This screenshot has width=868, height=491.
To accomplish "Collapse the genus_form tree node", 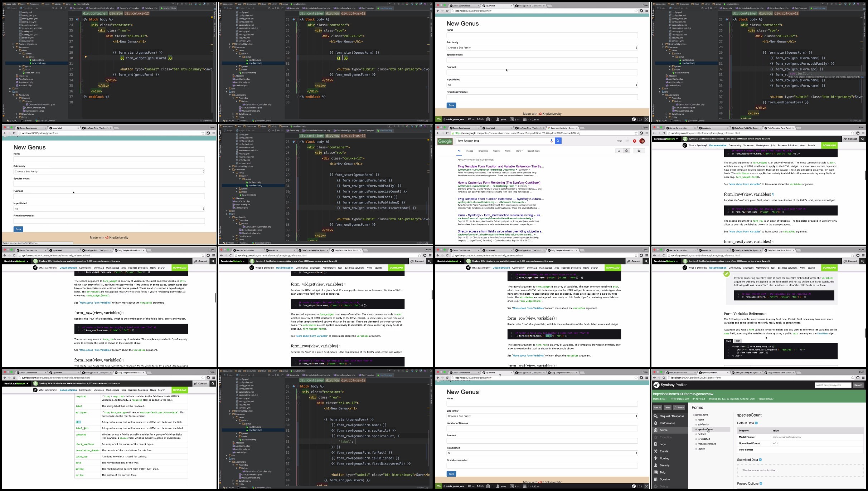I will [694, 415].
